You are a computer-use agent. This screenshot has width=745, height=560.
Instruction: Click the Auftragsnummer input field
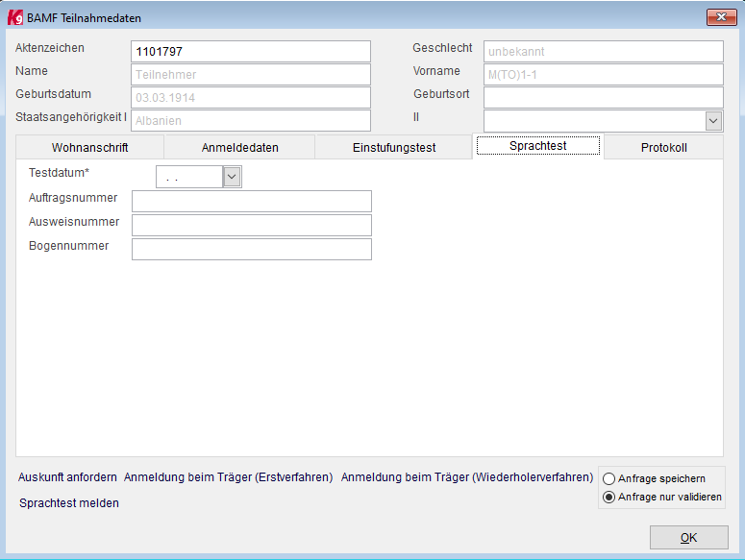tap(252, 201)
